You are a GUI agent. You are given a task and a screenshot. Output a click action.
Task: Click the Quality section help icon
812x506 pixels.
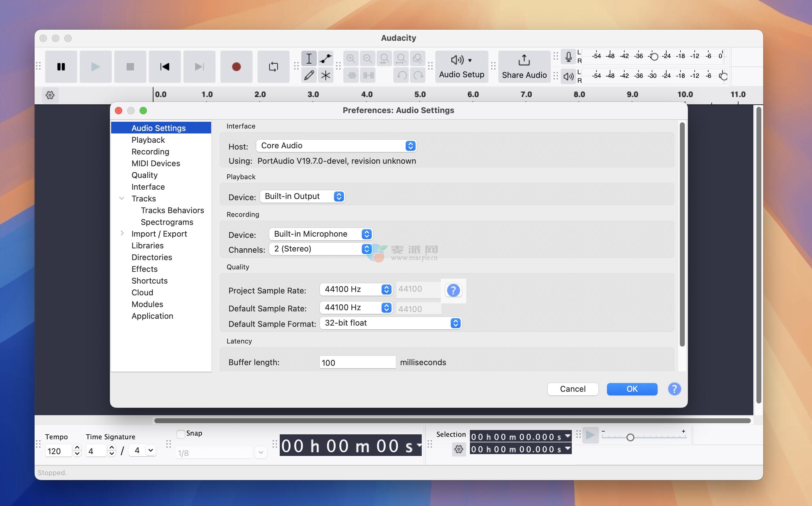[x=454, y=290]
